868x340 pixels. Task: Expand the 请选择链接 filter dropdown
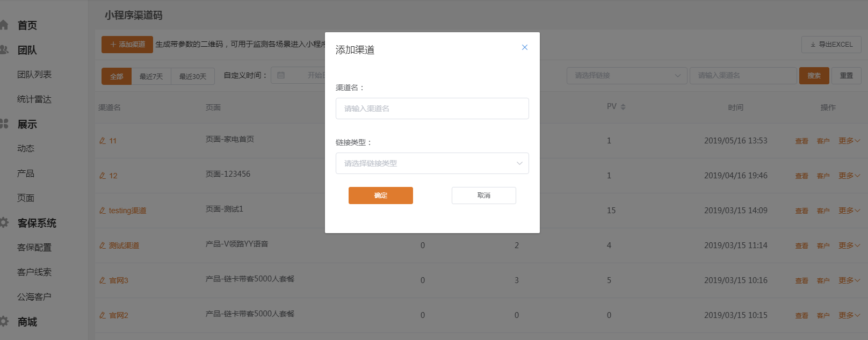[627, 76]
